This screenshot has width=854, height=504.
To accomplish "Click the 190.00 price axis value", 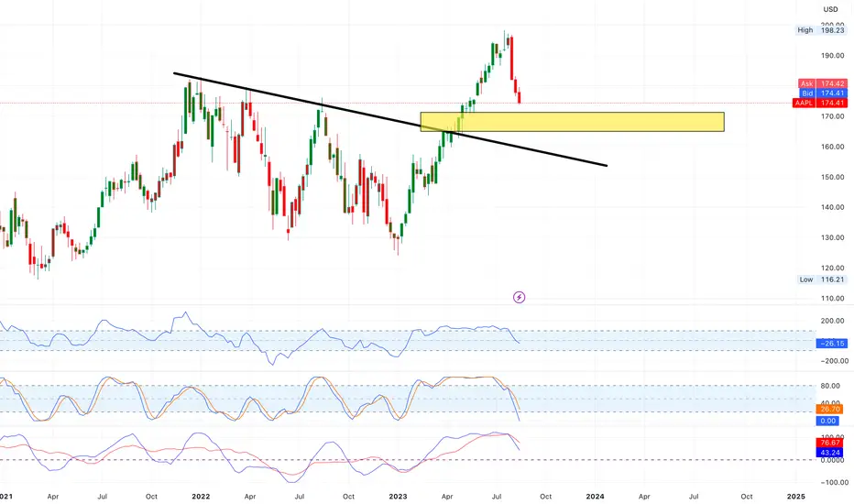I will (x=833, y=56).
